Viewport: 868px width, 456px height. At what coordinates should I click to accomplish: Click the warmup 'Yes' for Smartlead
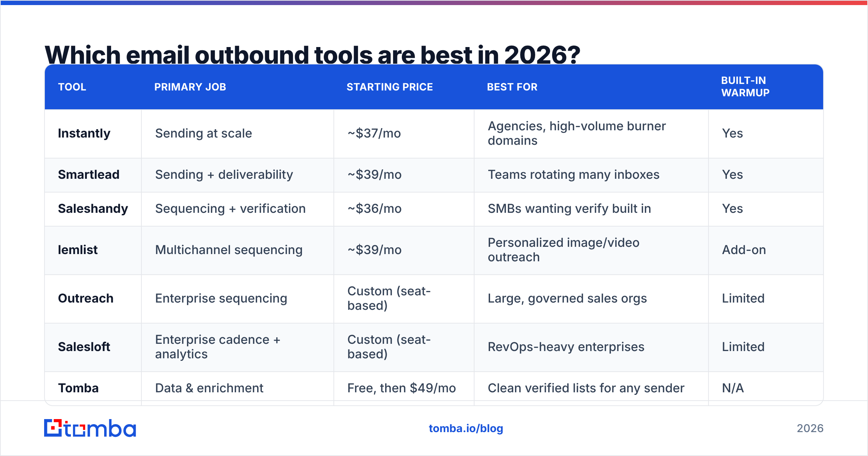[x=732, y=174]
